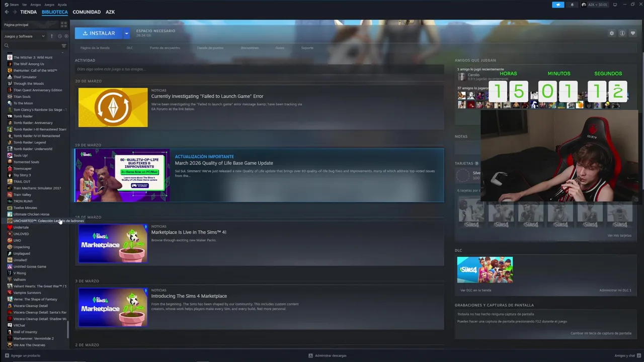Open AZK account dropdown
The width and height of the screenshot is (644, 362).
pos(594,5)
